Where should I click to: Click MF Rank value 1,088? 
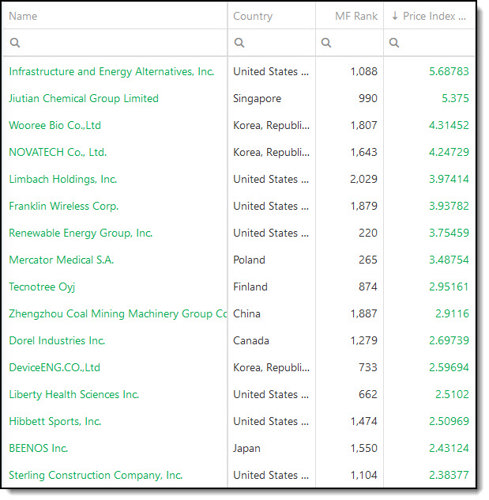point(364,71)
